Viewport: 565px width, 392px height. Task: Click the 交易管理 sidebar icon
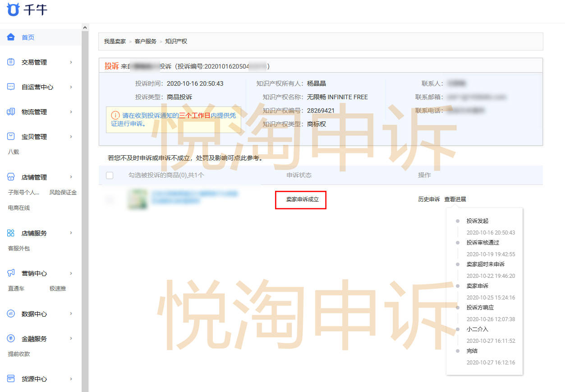pos(11,62)
